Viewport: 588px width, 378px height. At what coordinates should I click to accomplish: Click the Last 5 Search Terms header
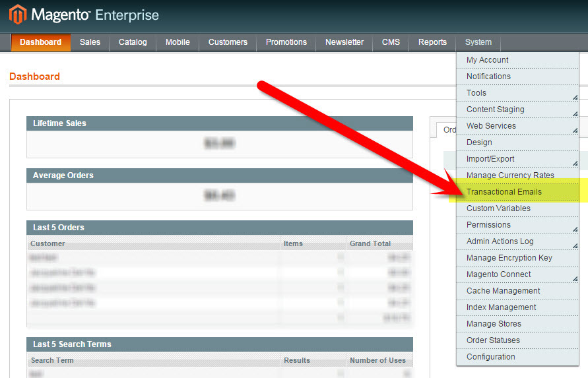point(220,344)
